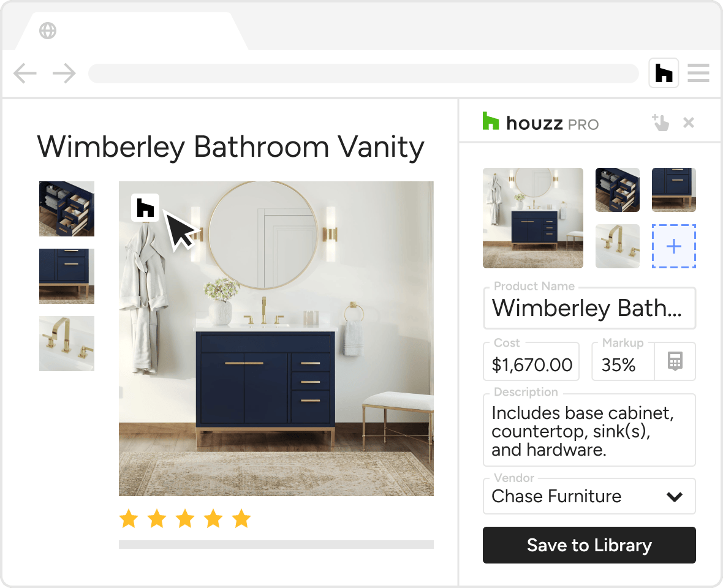
Task: Open the markup calculator icon
Action: (x=675, y=361)
